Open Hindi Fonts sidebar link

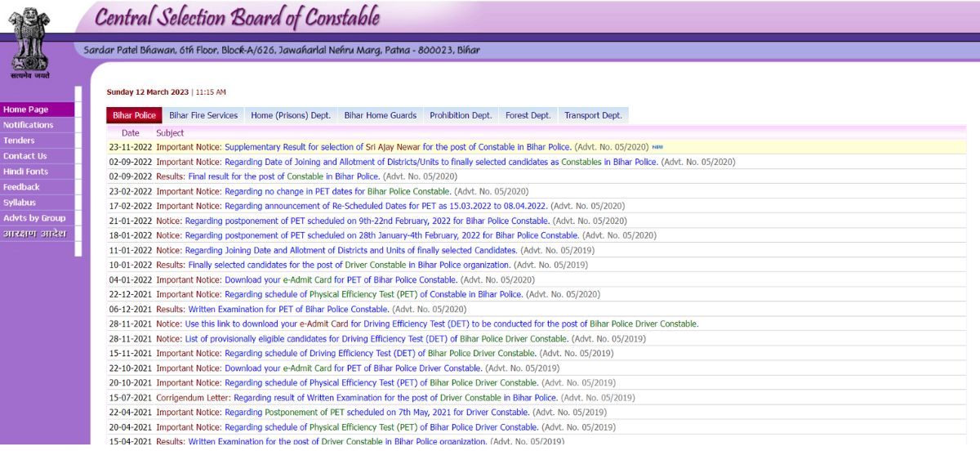(37, 172)
